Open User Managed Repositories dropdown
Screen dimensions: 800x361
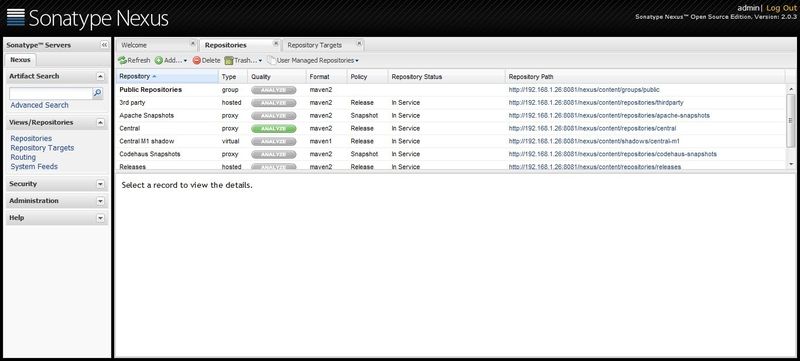[x=313, y=60]
